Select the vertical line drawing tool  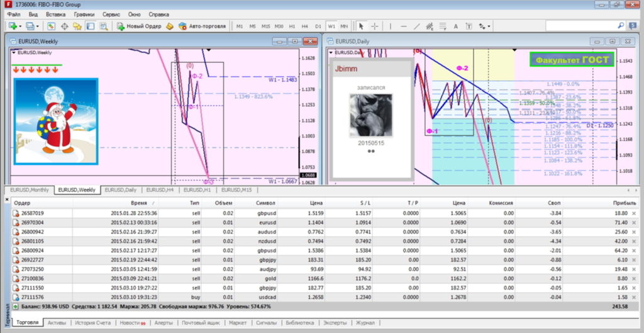click(x=390, y=26)
